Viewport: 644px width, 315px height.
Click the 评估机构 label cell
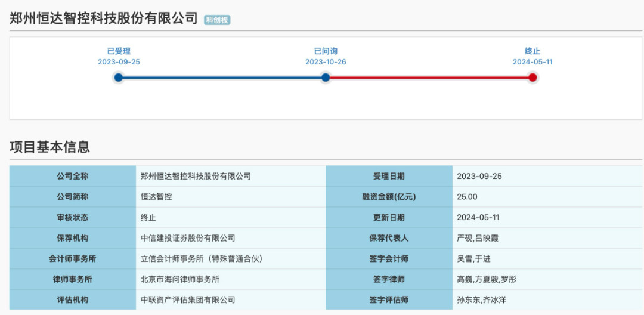[x=73, y=299]
